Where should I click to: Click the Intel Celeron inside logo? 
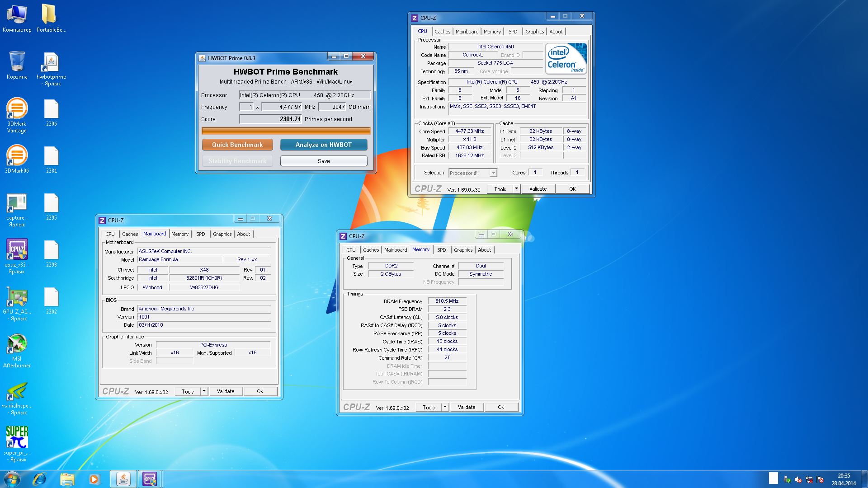(x=566, y=59)
